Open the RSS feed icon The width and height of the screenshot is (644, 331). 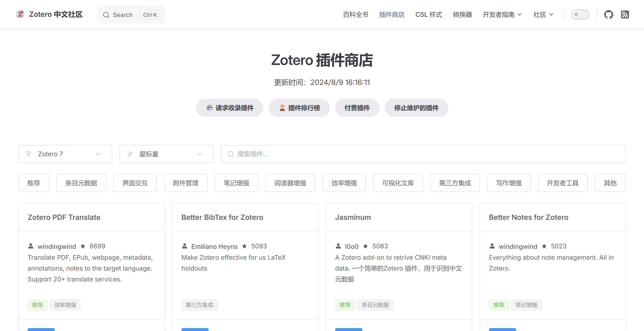point(625,14)
